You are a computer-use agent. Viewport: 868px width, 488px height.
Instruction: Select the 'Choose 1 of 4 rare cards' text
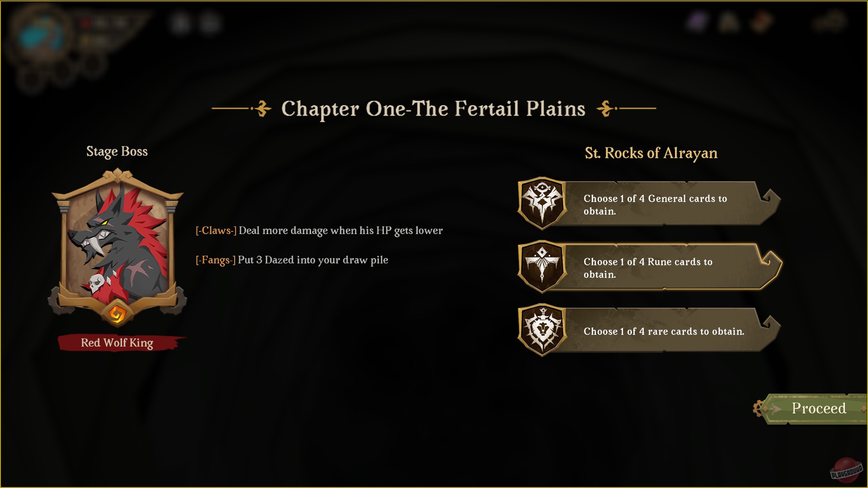[664, 331]
